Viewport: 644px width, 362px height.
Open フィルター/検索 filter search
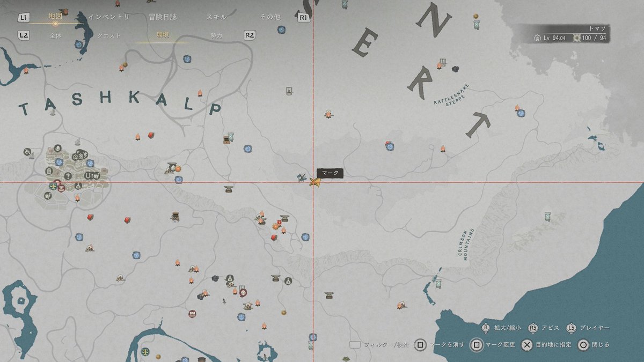point(379,345)
